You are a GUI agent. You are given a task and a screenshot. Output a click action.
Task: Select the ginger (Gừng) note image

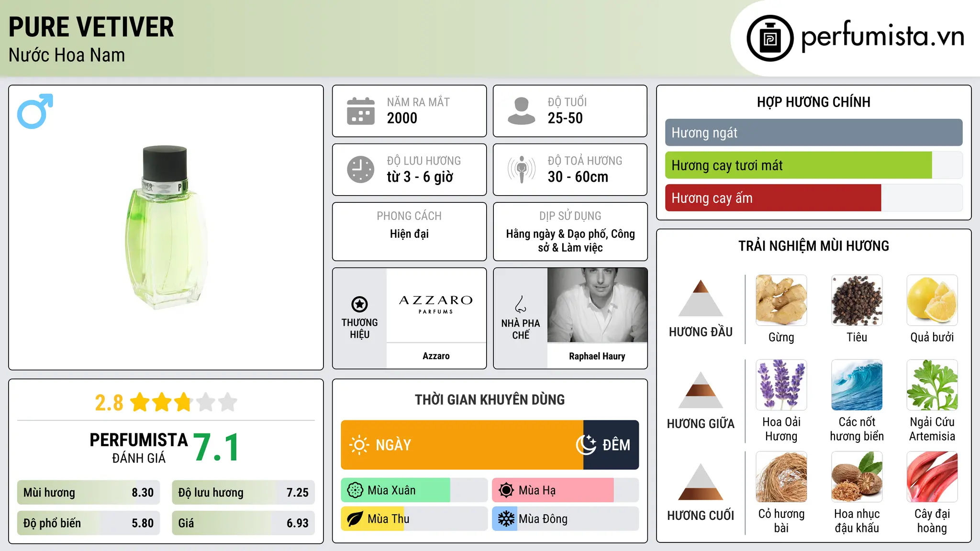tap(781, 300)
